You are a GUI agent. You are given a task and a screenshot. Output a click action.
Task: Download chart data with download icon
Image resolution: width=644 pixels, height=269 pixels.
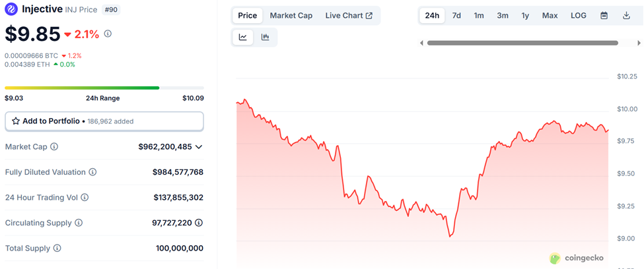[x=626, y=16]
